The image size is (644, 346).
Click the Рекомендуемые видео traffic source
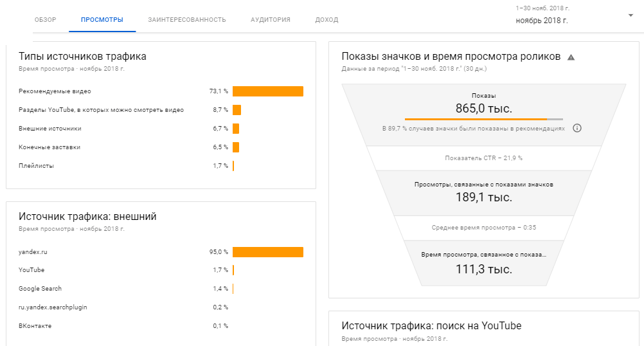click(55, 91)
